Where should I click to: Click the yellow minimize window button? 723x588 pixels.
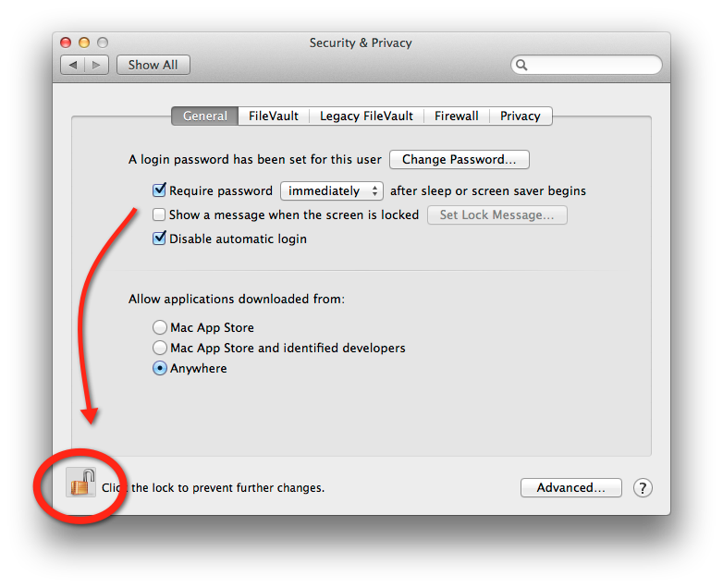click(x=84, y=43)
